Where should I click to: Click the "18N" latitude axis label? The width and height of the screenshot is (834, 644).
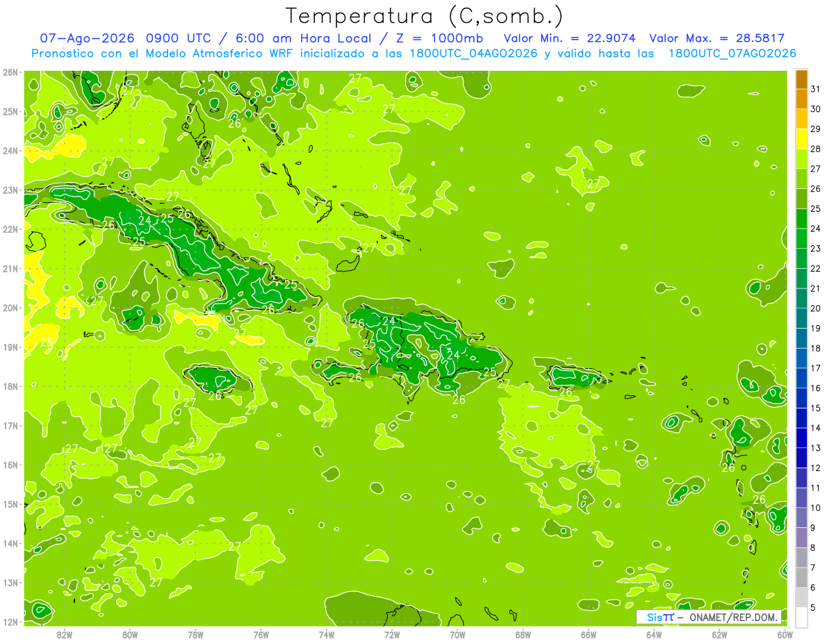tap(10, 386)
